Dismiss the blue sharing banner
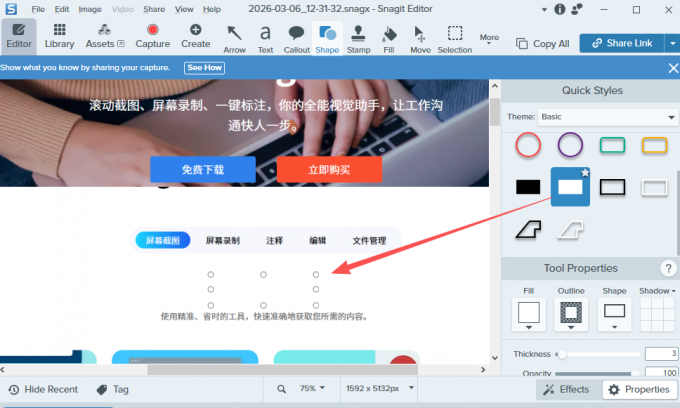 (673, 68)
